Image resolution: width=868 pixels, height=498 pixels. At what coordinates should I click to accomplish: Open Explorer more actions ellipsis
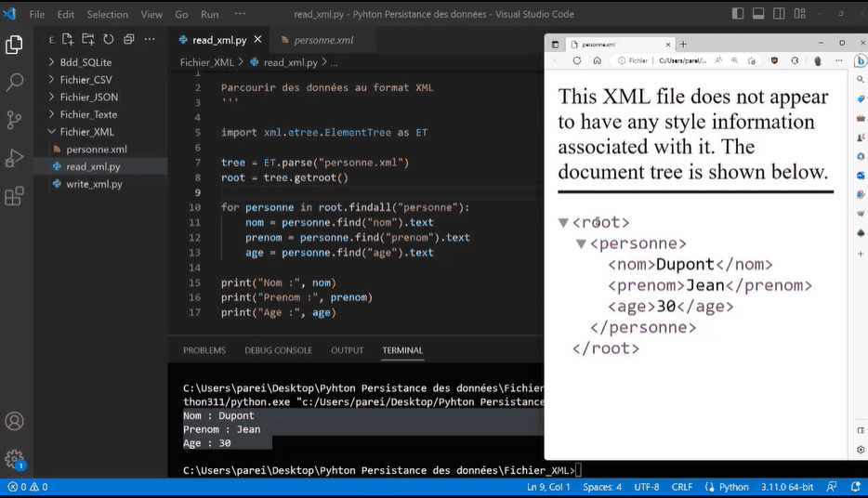150,39
